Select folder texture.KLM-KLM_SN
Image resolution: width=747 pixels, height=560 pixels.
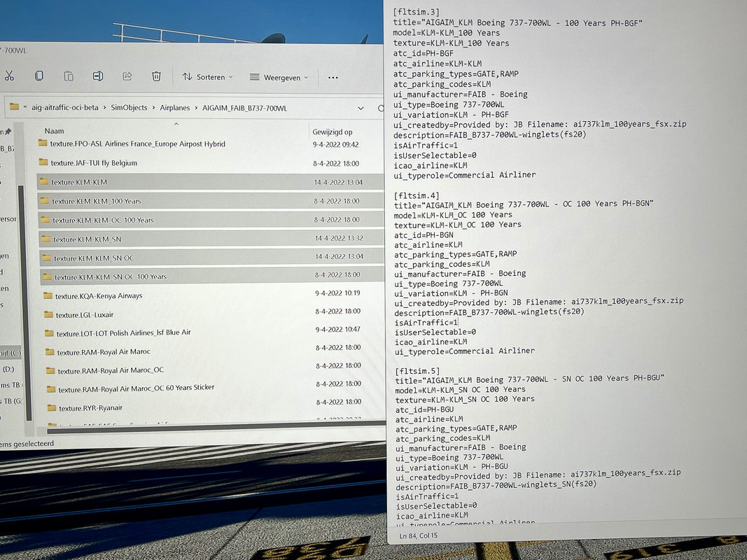(x=211, y=239)
